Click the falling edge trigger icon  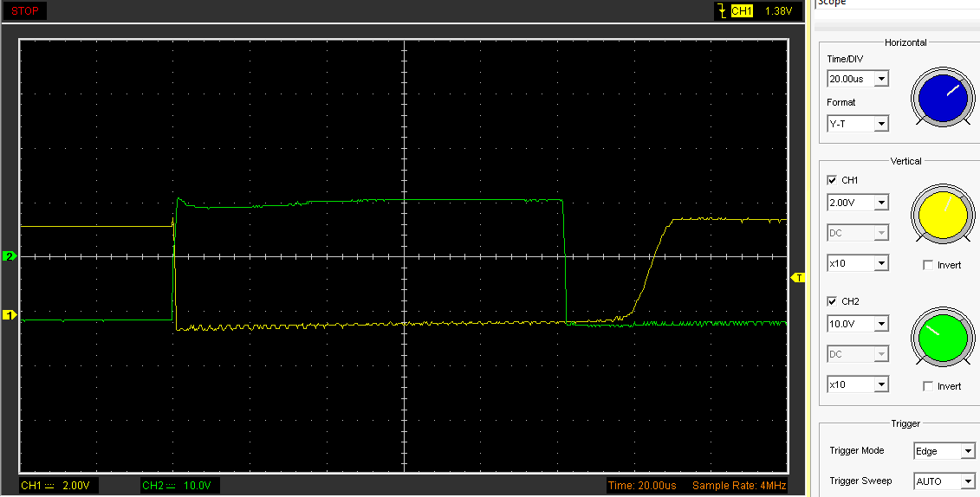click(723, 10)
